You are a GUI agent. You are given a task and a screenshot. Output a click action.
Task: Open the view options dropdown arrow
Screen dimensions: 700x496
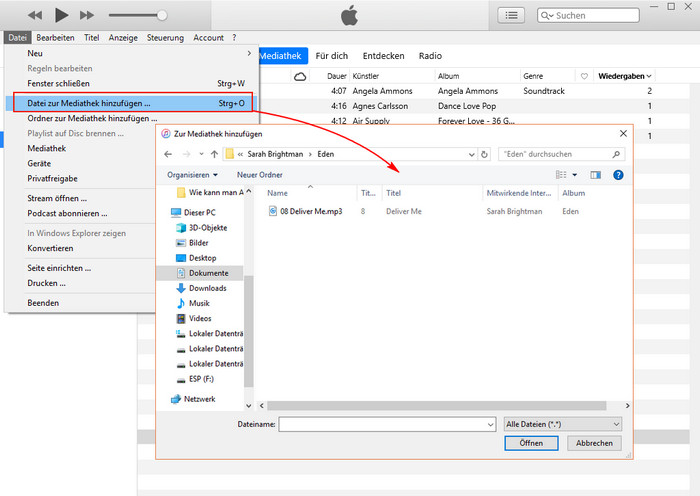[575, 175]
